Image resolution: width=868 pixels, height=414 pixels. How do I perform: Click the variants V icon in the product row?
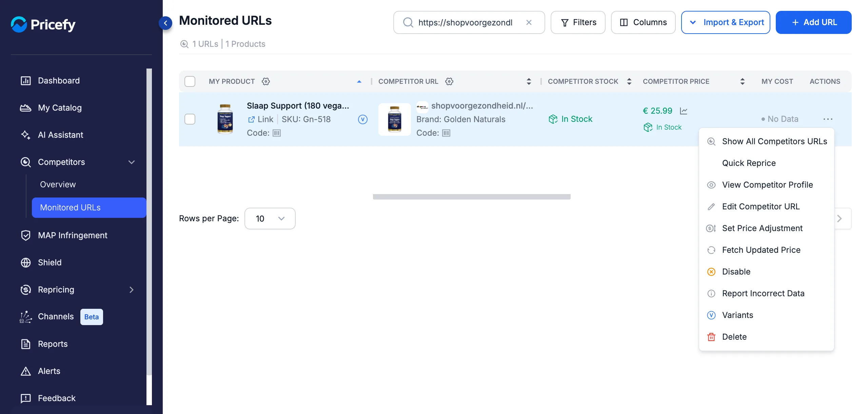pyautogui.click(x=363, y=119)
